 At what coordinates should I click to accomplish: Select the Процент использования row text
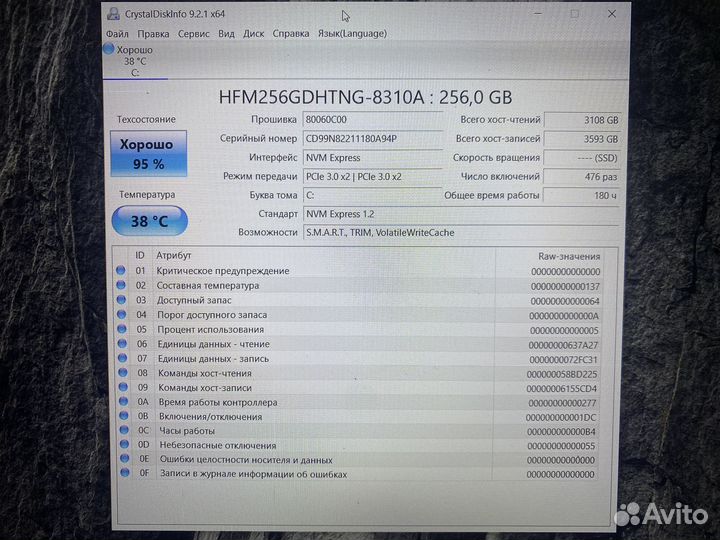[211, 330]
